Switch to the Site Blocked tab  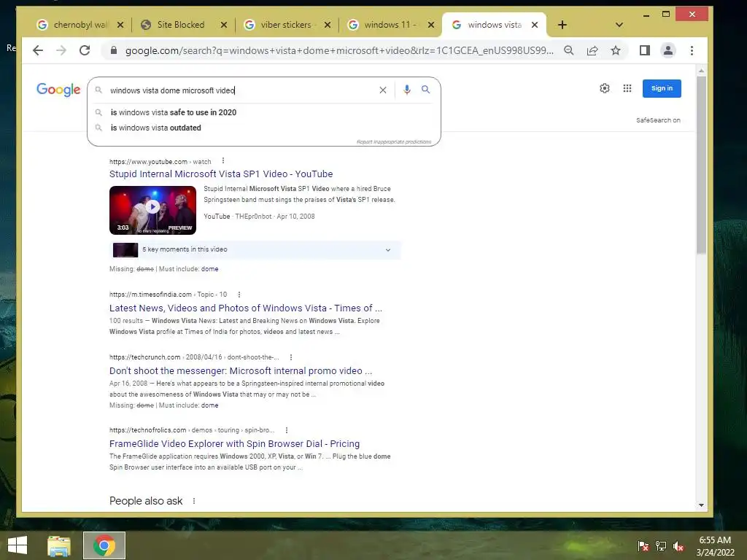[181, 25]
